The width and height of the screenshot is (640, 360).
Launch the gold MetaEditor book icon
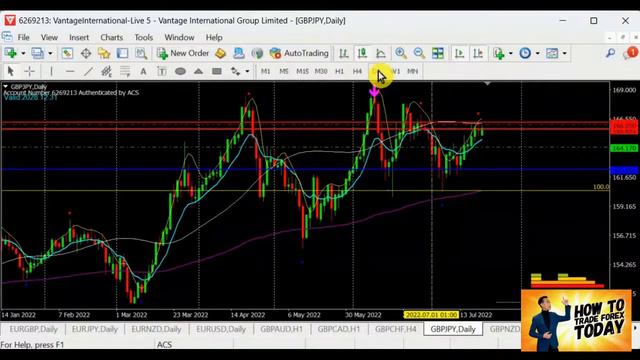point(220,53)
